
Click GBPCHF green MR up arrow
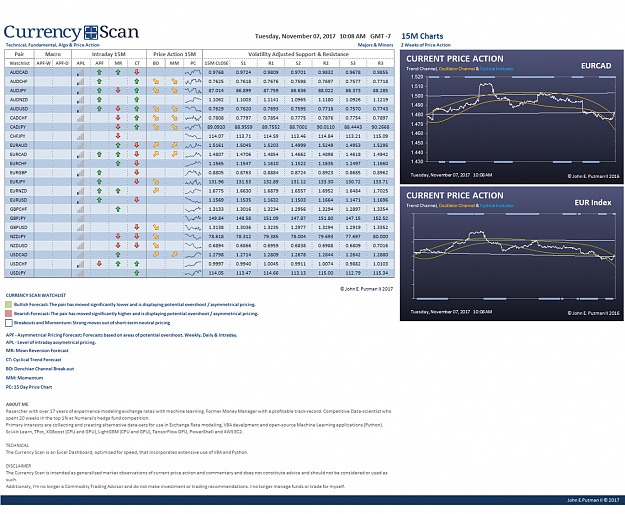118,209
